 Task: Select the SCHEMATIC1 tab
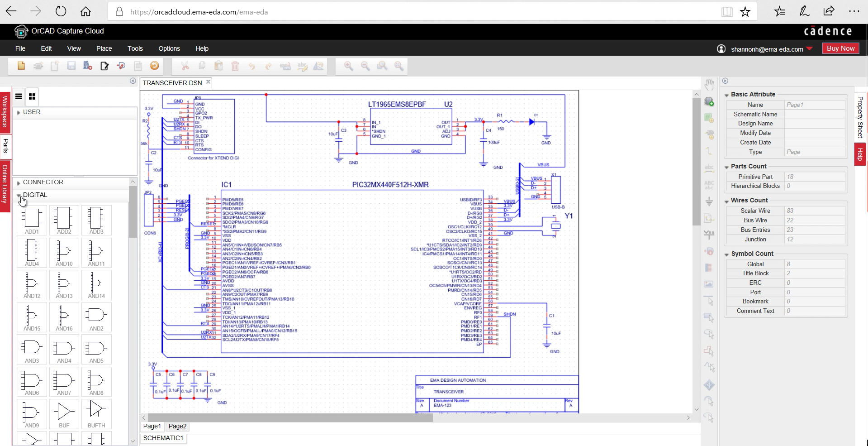coord(163,438)
